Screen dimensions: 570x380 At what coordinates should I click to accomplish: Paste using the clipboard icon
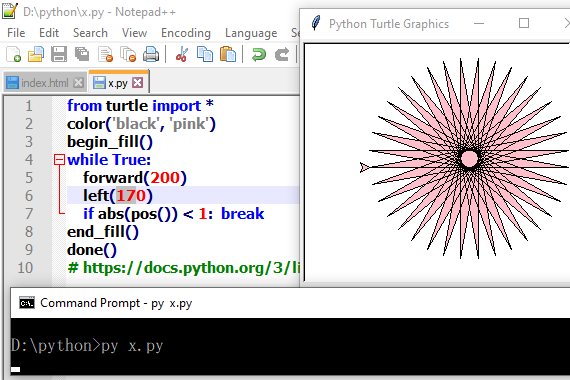[x=228, y=55]
